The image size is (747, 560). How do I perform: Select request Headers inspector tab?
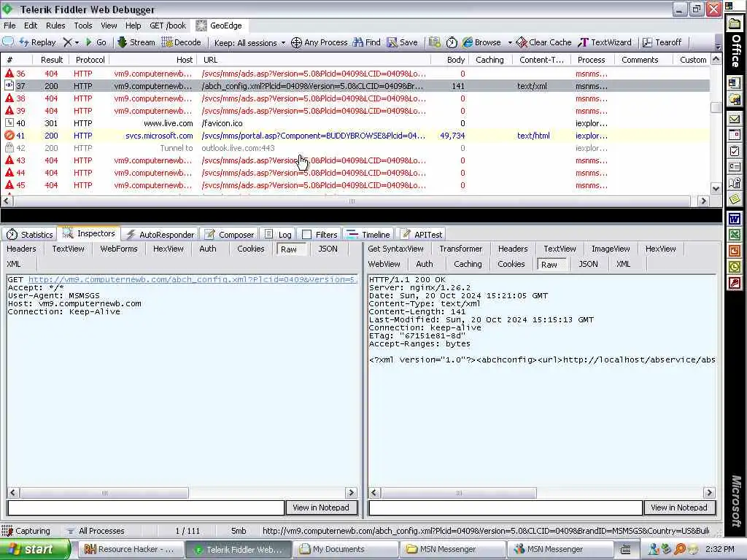21,249
